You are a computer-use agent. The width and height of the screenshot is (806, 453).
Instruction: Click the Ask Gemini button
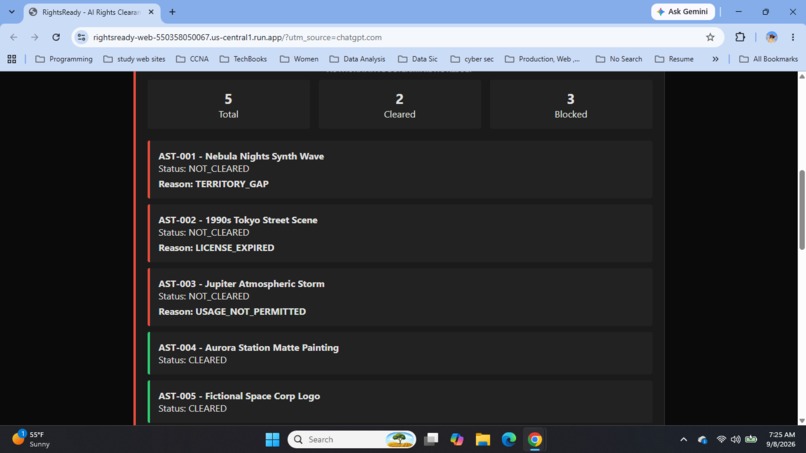pyautogui.click(x=683, y=11)
